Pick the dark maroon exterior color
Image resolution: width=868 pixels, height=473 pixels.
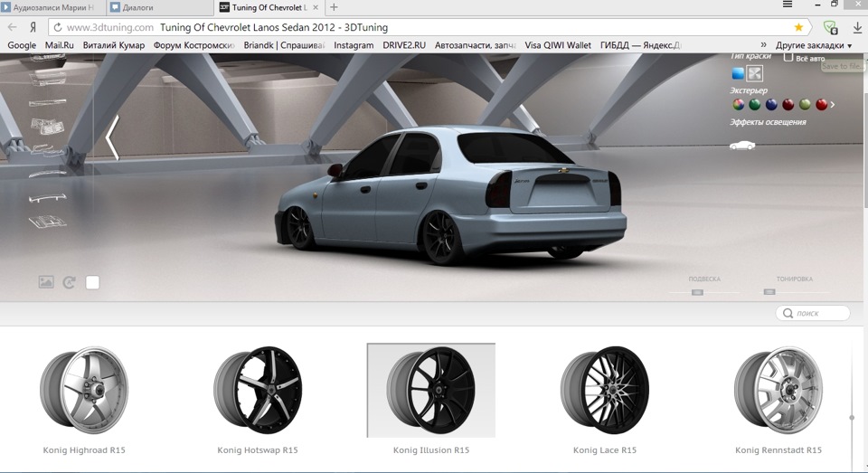(788, 104)
